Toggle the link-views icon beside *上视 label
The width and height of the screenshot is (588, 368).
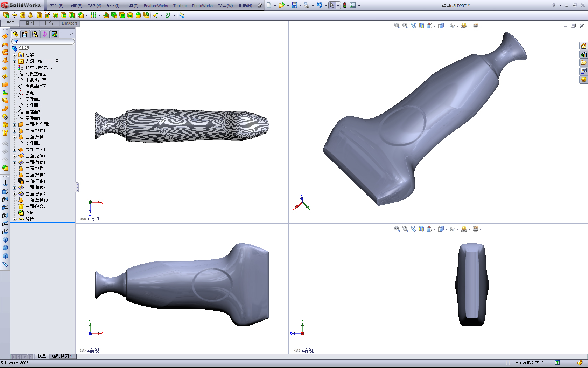coord(83,219)
